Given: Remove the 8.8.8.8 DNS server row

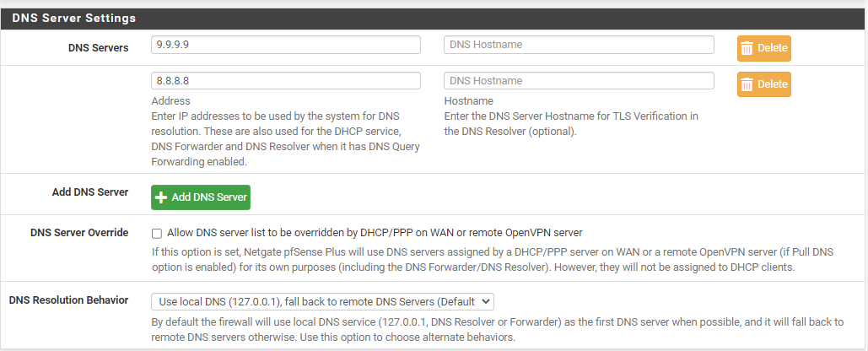Looking at the screenshot, I should click(x=764, y=84).
